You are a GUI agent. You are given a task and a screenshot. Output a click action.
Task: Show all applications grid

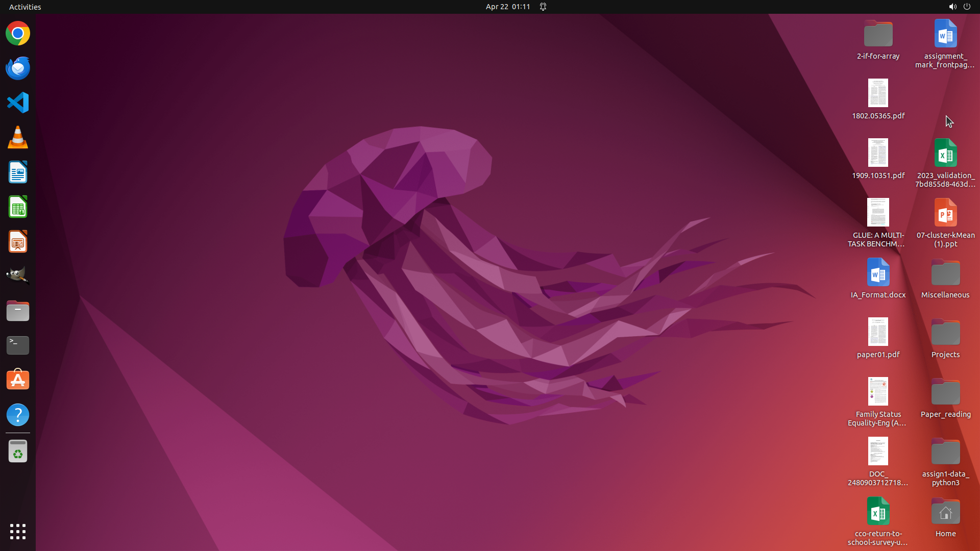(18, 532)
